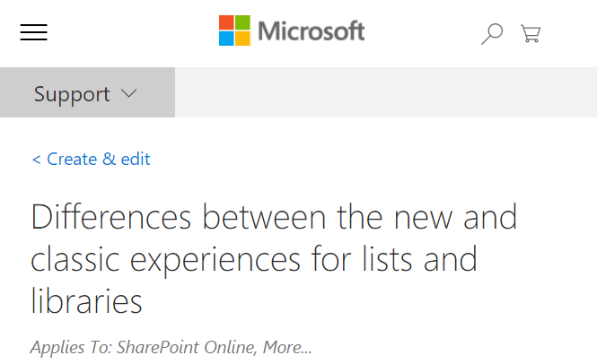597x364 pixels.
Task: Click the blue square of Microsoft logo
Action: pyautogui.click(x=226, y=39)
